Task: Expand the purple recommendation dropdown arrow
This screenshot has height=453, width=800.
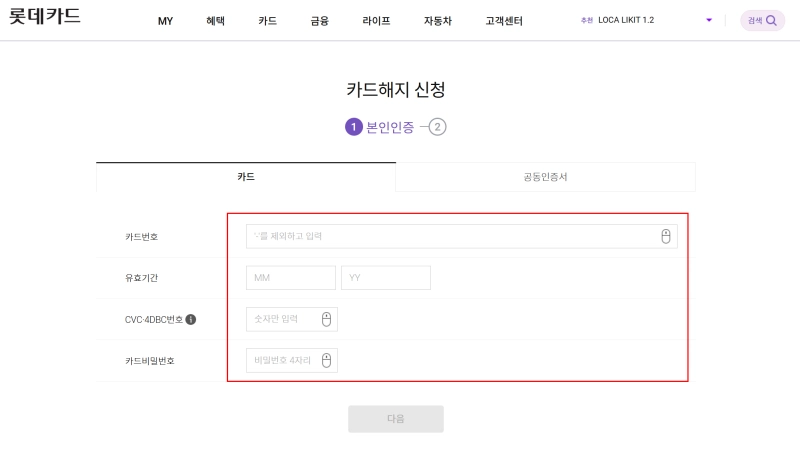Action: (709, 20)
